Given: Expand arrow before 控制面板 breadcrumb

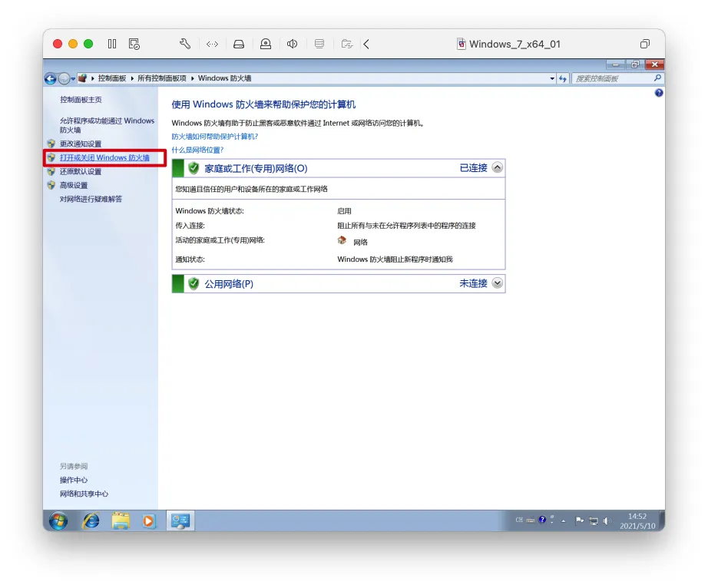Looking at the screenshot, I should coord(93,78).
